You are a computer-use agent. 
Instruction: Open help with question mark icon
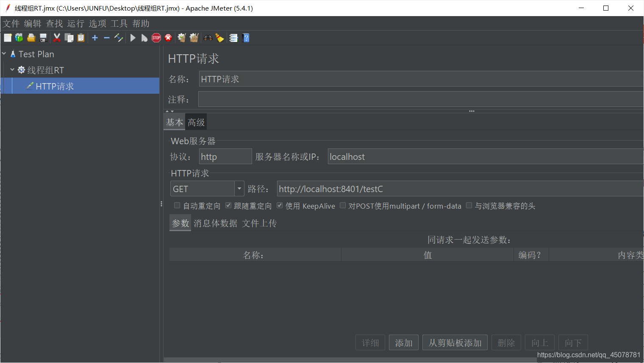[x=245, y=38]
